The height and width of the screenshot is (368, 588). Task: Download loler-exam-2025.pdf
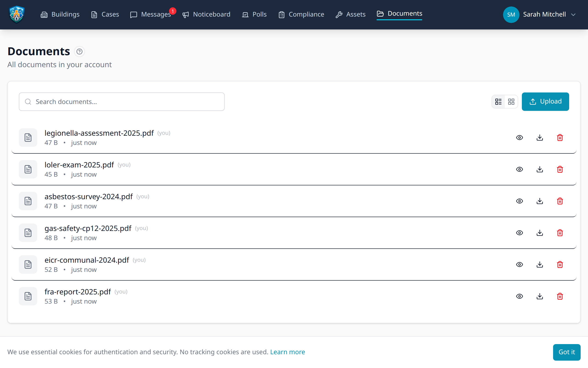tap(540, 170)
